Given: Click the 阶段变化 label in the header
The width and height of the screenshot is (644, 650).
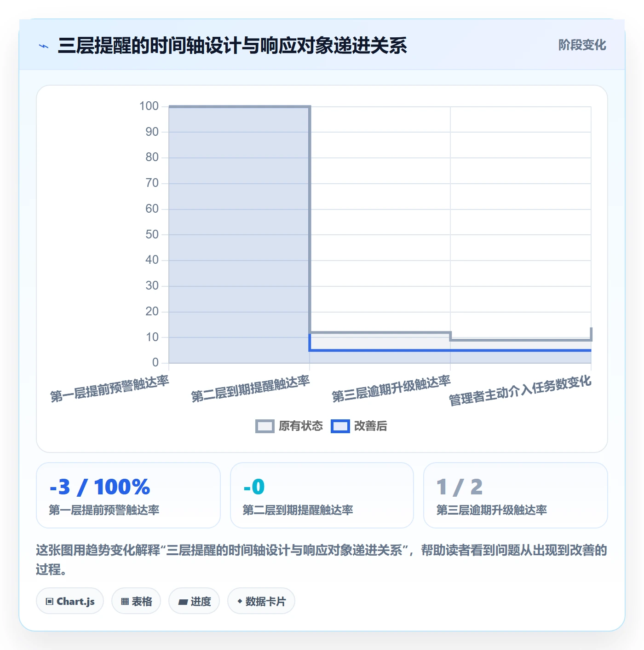Looking at the screenshot, I should click(x=582, y=45).
